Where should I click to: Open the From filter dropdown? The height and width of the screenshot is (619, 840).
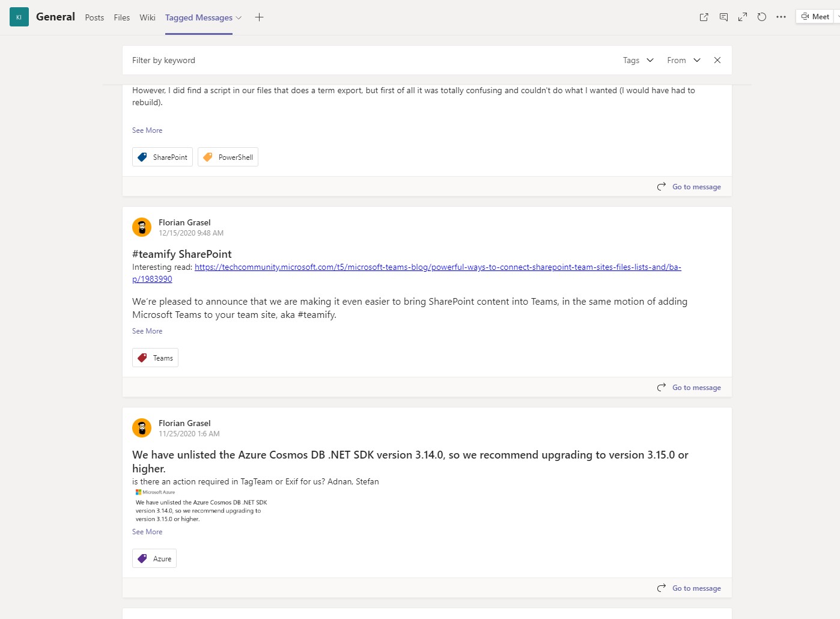coord(682,60)
